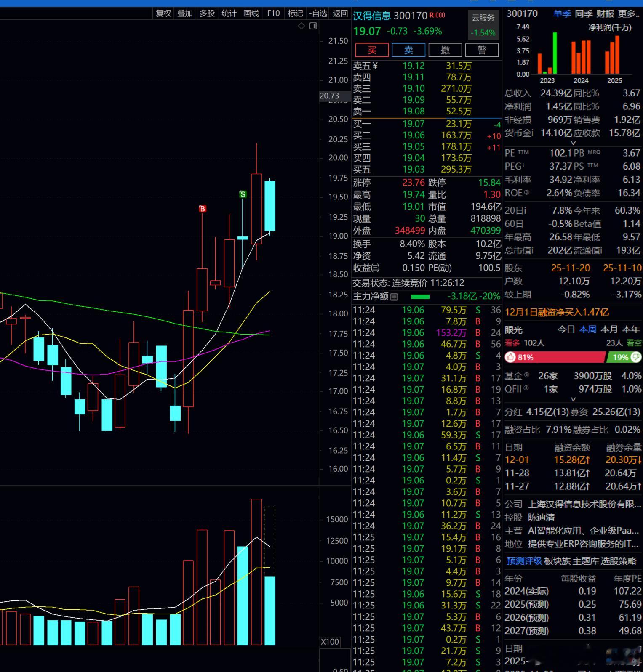Vote bearish with the thumbs-down icon
The height and width of the screenshot is (672, 643).
click(635, 357)
